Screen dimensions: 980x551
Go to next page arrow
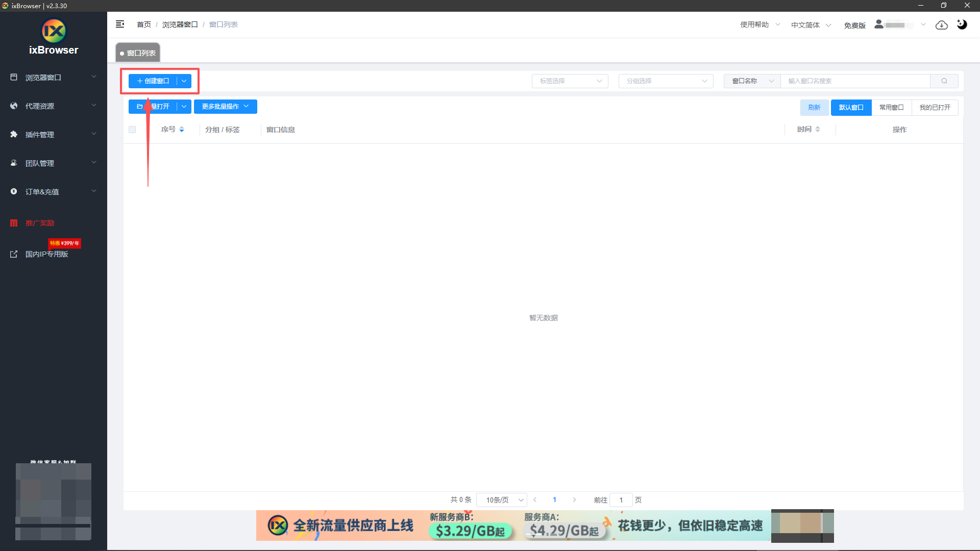click(574, 500)
